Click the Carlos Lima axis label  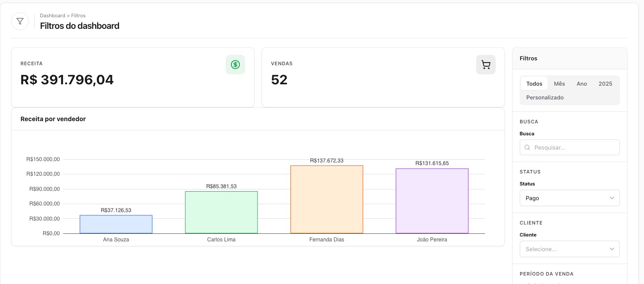pos(221,240)
